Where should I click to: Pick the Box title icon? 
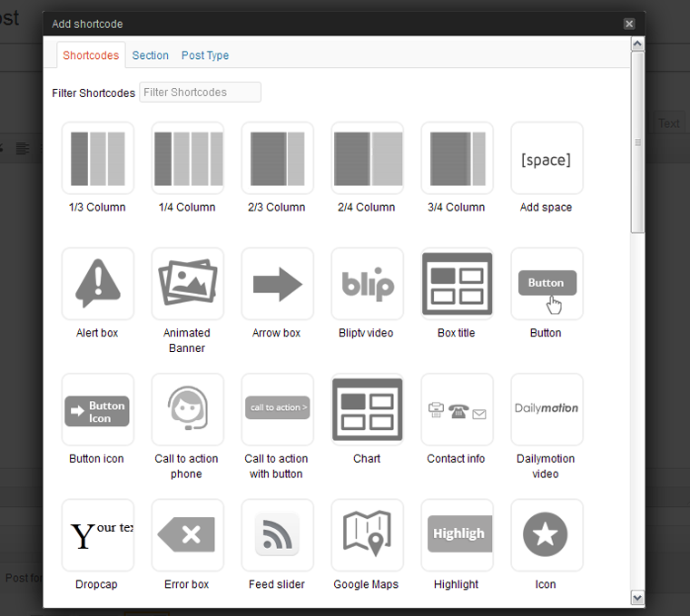pyautogui.click(x=457, y=284)
